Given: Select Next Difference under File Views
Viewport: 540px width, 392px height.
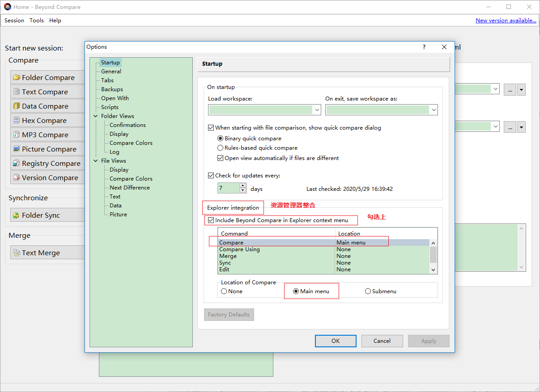Looking at the screenshot, I should 130,188.
